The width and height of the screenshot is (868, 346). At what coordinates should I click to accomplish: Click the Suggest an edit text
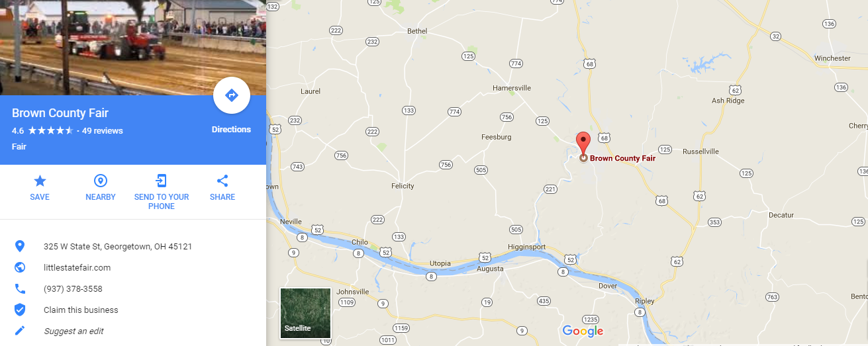tap(73, 331)
